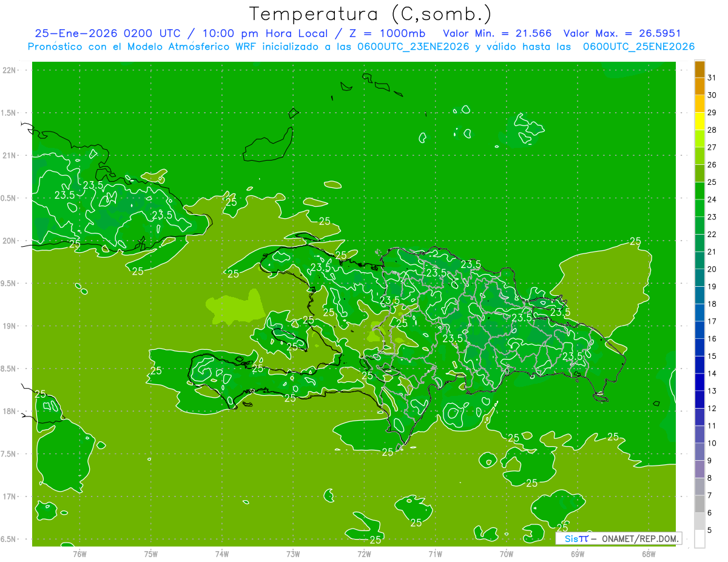Click the "Valor Min. = 21.566" text

(497, 33)
